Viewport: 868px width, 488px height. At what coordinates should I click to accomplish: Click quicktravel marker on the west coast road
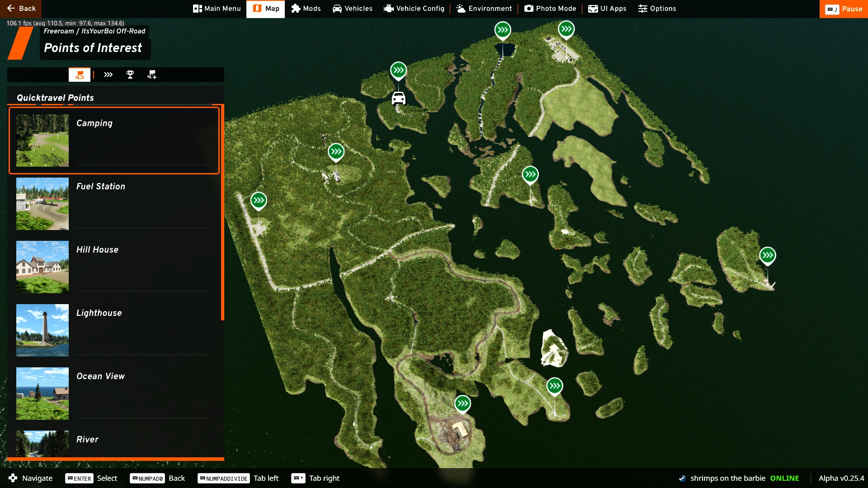[259, 201]
